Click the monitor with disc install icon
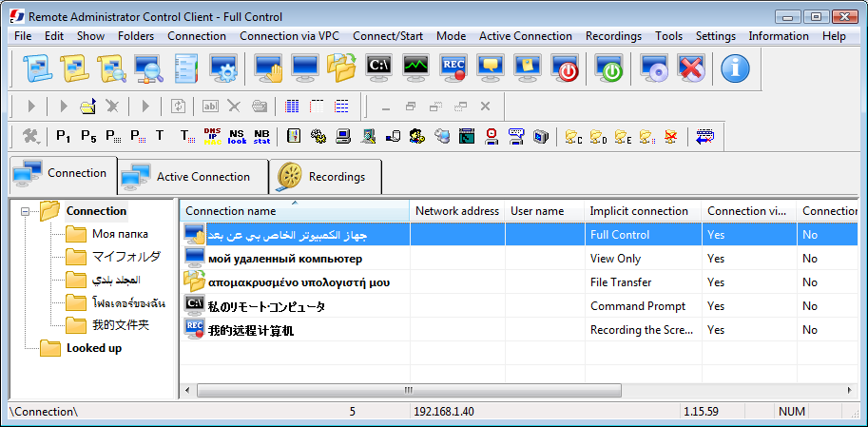The height and width of the screenshot is (427, 868). tap(653, 68)
